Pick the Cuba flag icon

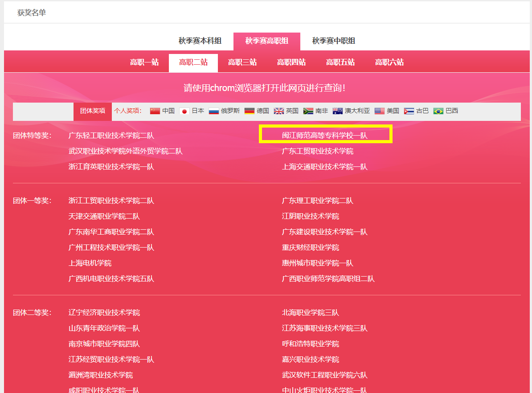point(409,111)
